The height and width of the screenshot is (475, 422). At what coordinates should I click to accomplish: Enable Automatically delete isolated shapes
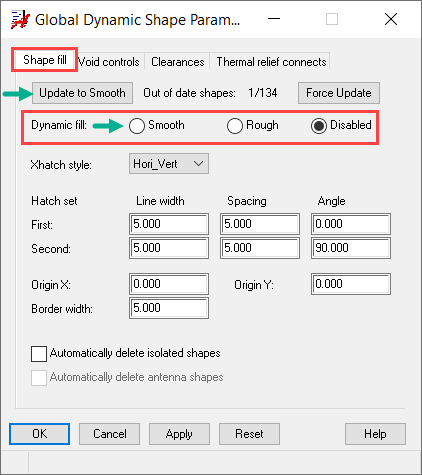[x=39, y=354]
